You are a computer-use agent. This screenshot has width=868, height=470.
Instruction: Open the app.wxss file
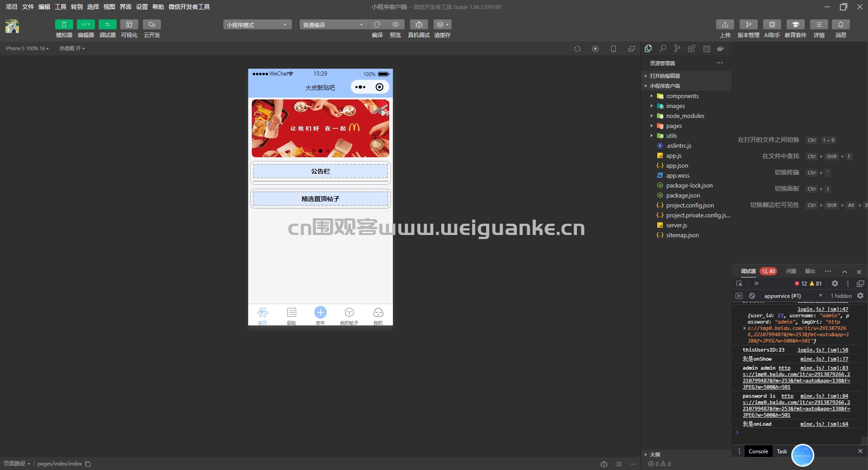[x=686, y=175]
